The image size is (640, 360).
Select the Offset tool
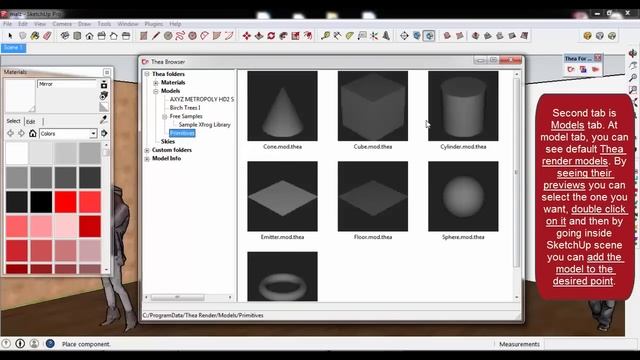[308, 36]
